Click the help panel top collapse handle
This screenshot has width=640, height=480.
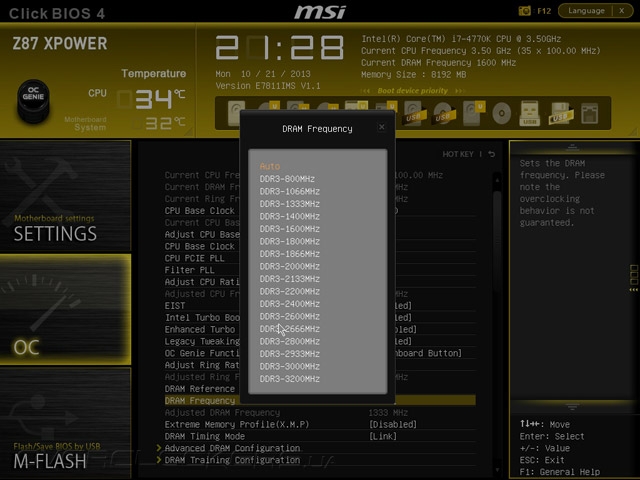(572, 147)
